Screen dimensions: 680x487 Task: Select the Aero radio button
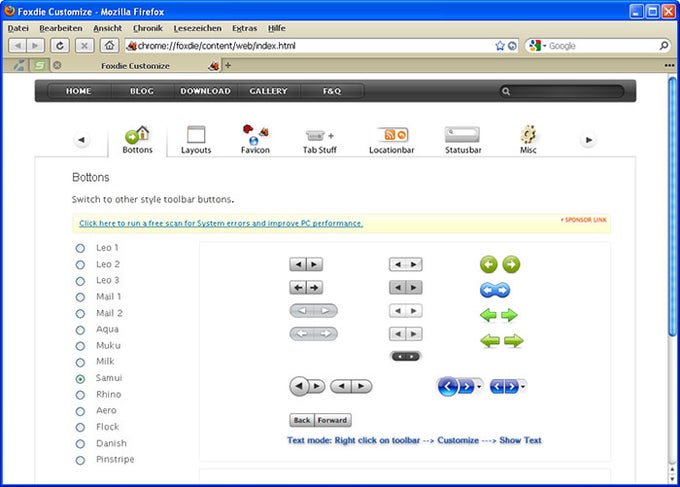click(80, 411)
